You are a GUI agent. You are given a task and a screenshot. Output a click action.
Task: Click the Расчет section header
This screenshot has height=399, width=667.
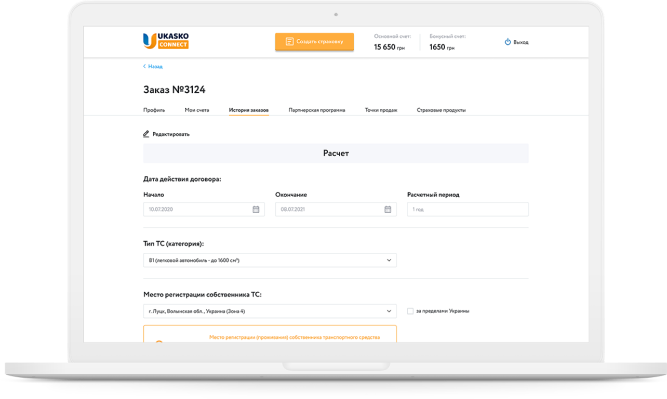[336, 153]
